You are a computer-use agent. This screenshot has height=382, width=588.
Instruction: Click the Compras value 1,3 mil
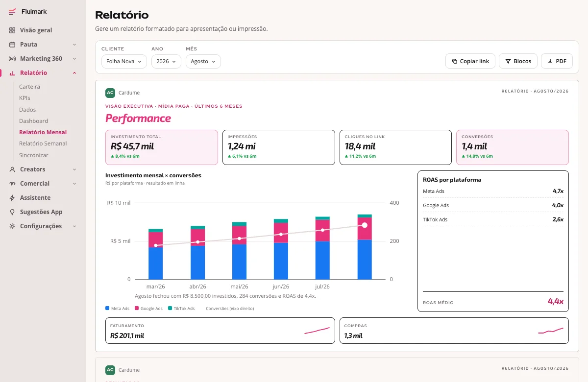pyautogui.click(x=353, y=335)
